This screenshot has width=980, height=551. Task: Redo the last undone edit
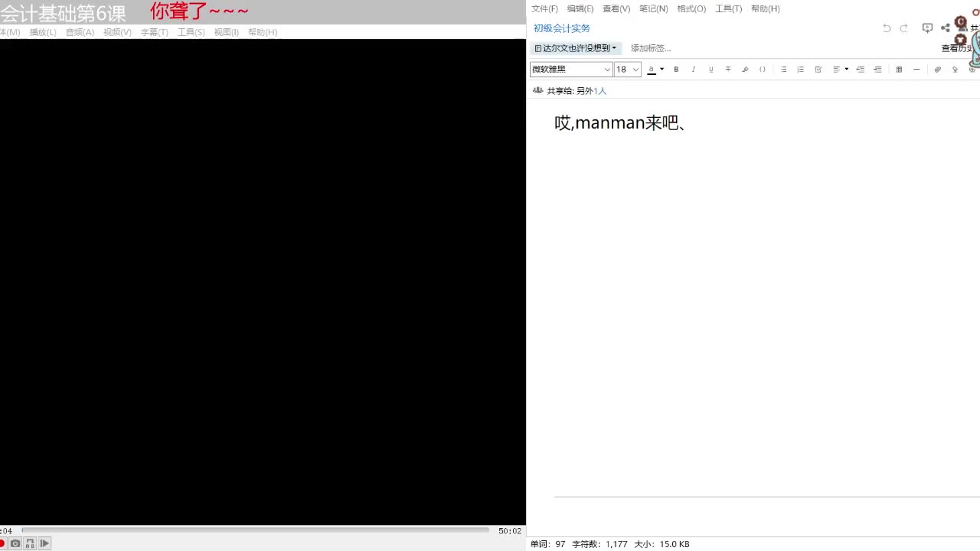tap(903, 28)
